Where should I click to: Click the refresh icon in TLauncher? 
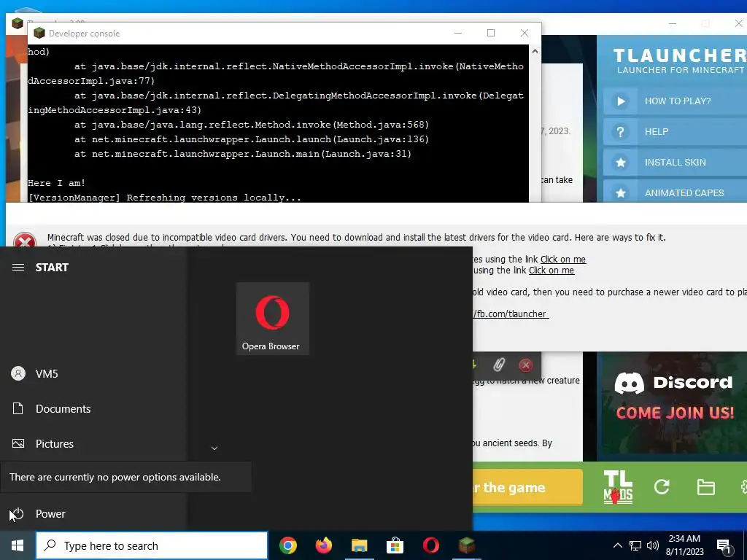(x=662, y=486)
